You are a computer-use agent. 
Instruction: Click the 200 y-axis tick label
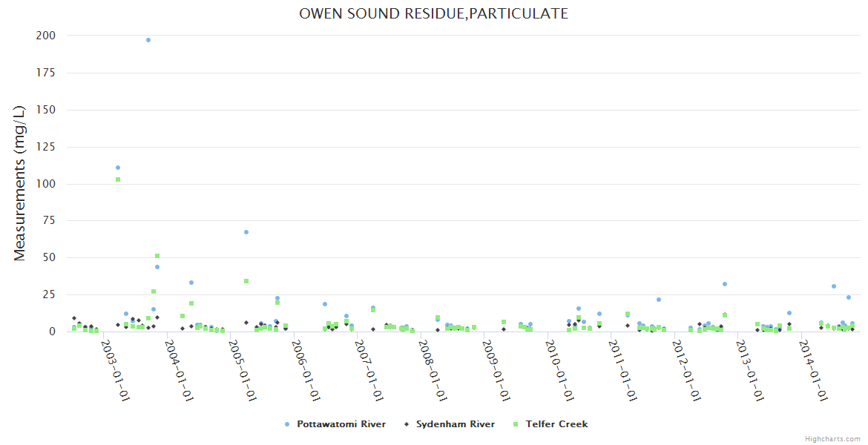45,36
